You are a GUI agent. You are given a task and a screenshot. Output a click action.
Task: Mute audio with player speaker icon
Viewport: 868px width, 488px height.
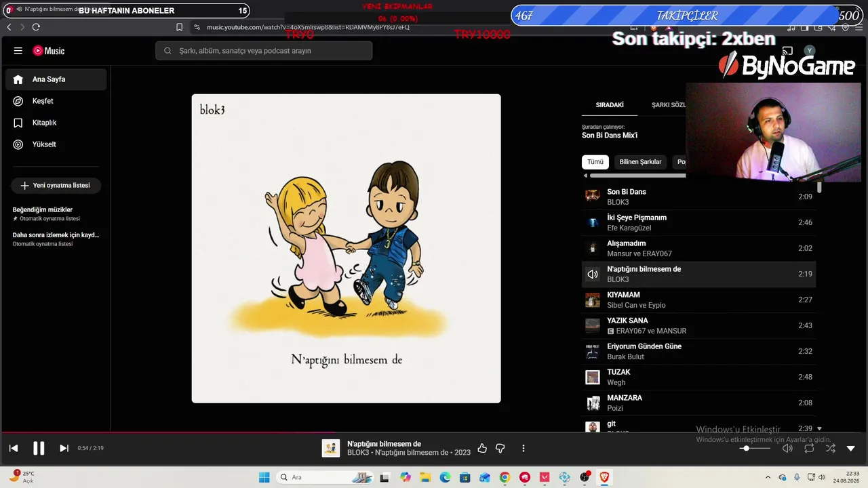pyautogui.click(x=787, y=448)
